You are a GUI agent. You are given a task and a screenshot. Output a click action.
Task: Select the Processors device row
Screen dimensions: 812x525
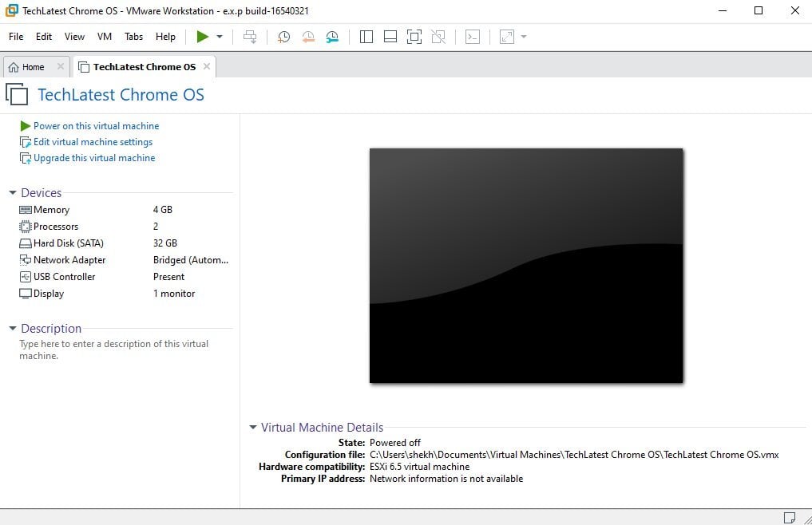[125, 227]
